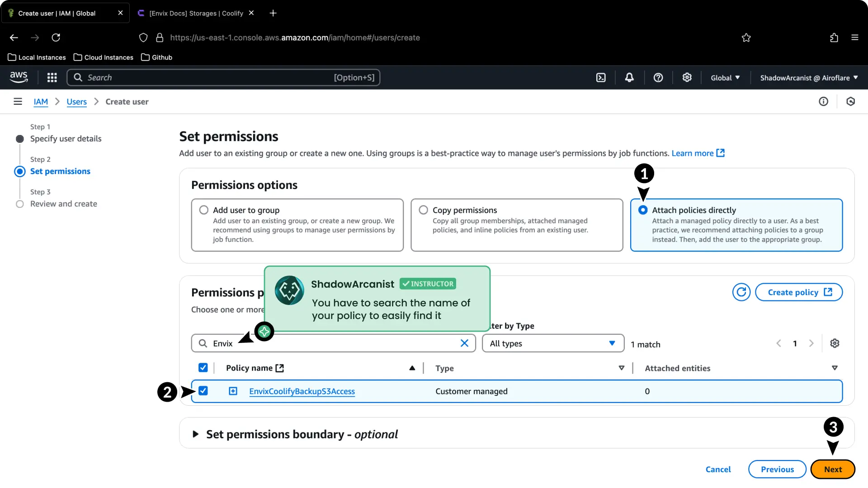This screenshot has width=868, height=488.
Task: Uncheck the EnvixCoolifyBackupS3Access policy checkbox
Action: 203,390
